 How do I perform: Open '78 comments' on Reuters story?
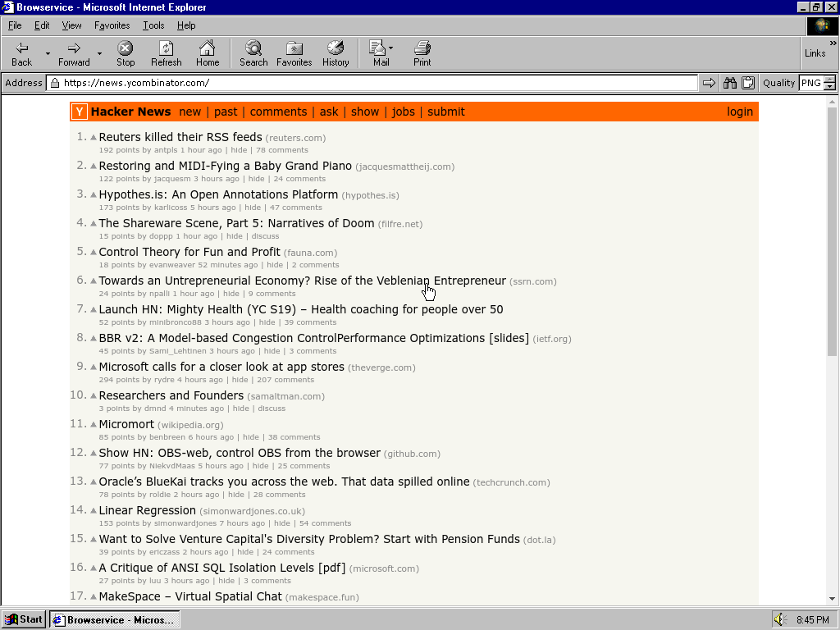[x=282, y=150]
